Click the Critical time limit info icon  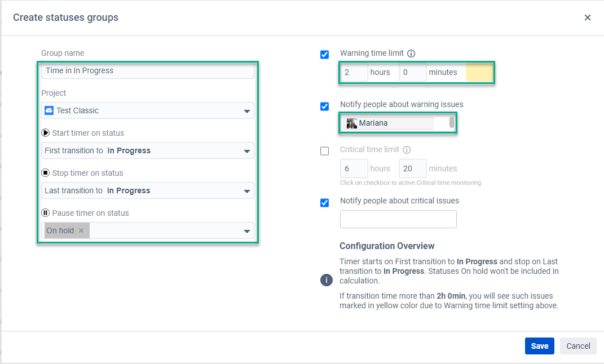pos(407,150)
